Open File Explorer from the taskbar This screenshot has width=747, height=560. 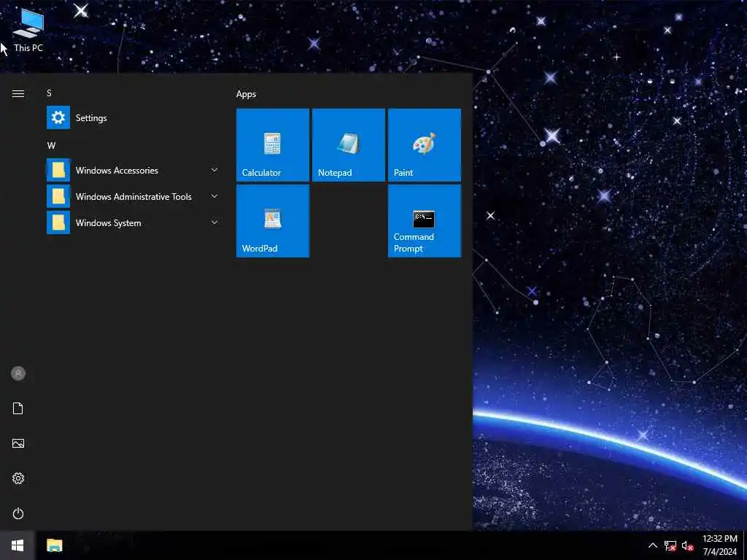pos(54,545)
